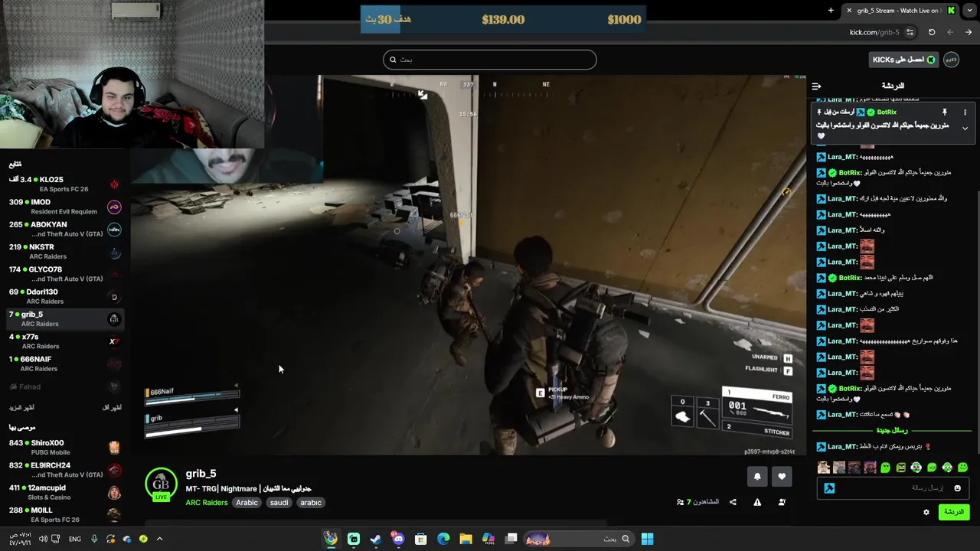Select the grib_5 Stream browser tab
Image resolution: width=980 pixels, height=551 pixels.
tap(900, 10)
